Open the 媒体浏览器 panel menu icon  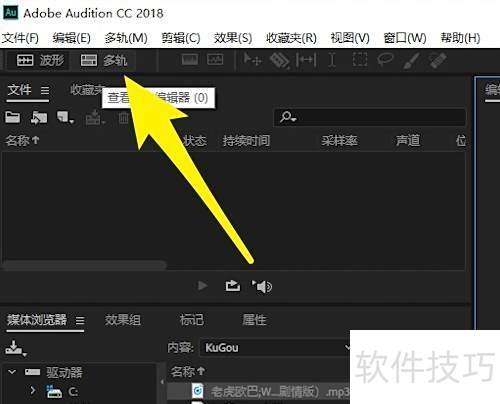click(x=80, y=321)
